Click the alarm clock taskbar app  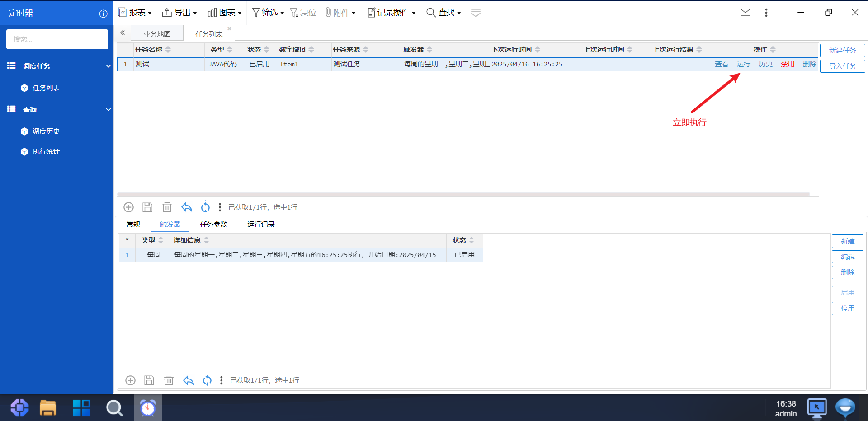click(148, 408)
